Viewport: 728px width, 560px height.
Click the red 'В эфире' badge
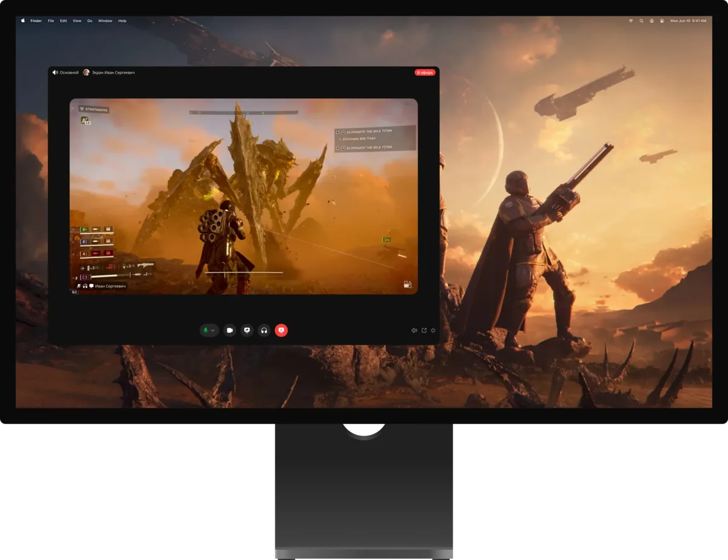[x=425, y=72]
